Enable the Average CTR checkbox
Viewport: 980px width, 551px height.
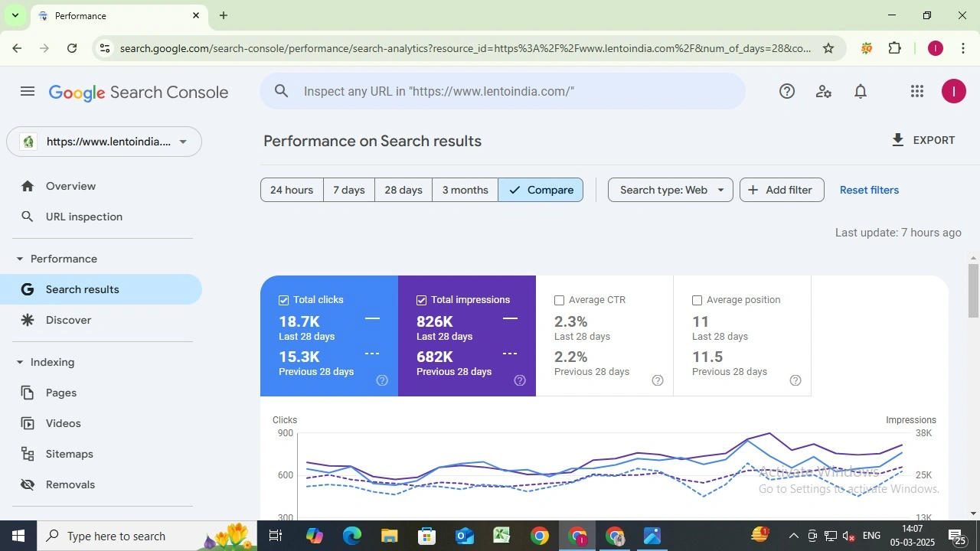[x=559, y=300]
